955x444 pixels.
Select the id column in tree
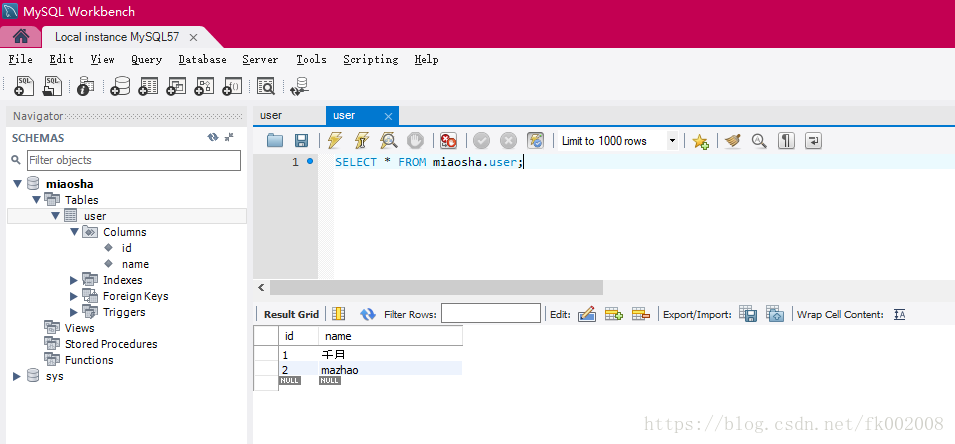coord(127,248)
